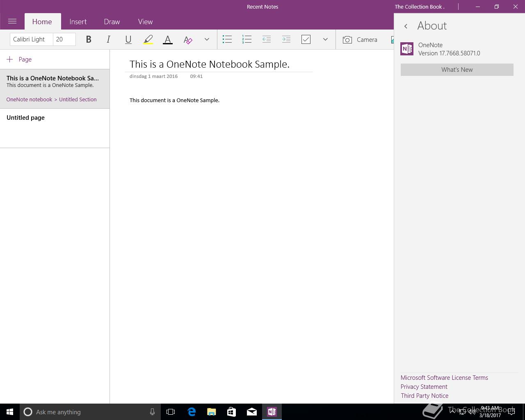Insert a numbered list
Screen dimensions: 525x420
[x=247, y=39]
